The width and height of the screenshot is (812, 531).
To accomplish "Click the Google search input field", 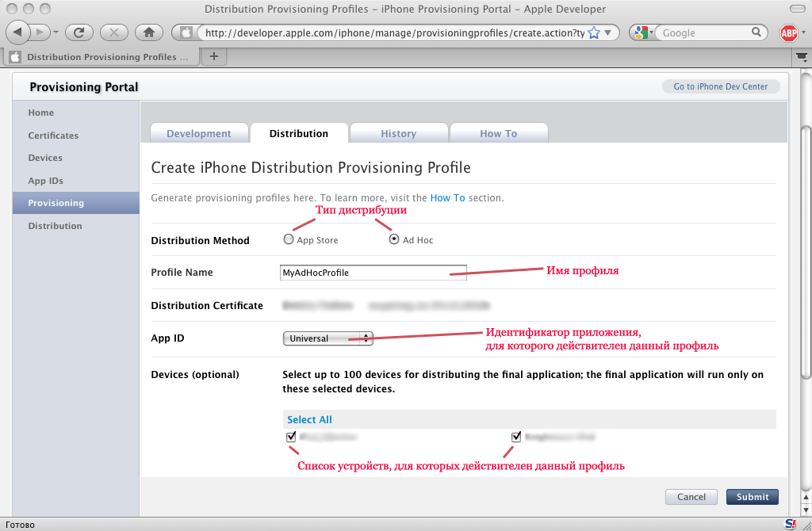I will 705,32.
